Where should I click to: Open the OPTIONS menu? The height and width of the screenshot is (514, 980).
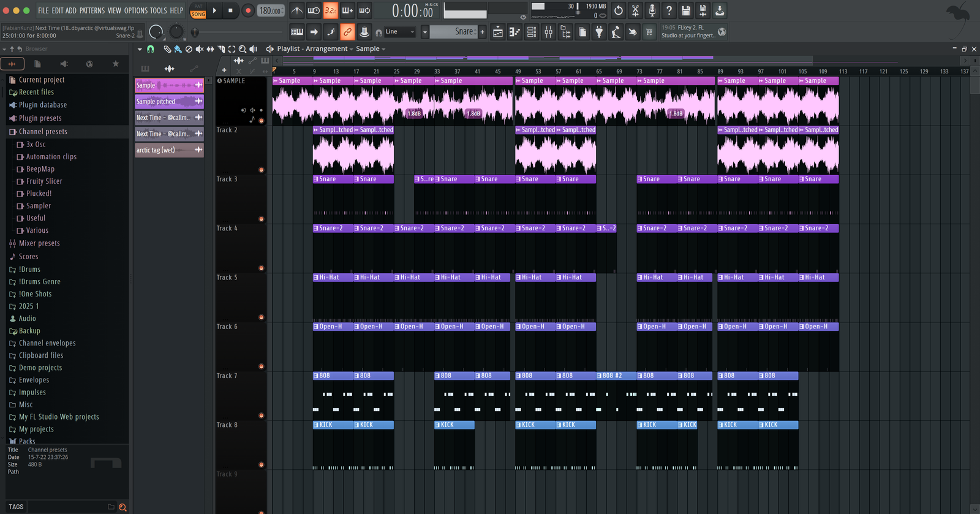pyautogui.click(x=136, y=10)
